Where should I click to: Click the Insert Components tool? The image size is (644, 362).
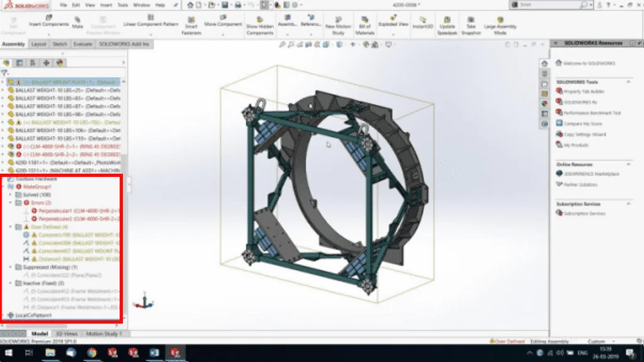(x=48, y=21)
